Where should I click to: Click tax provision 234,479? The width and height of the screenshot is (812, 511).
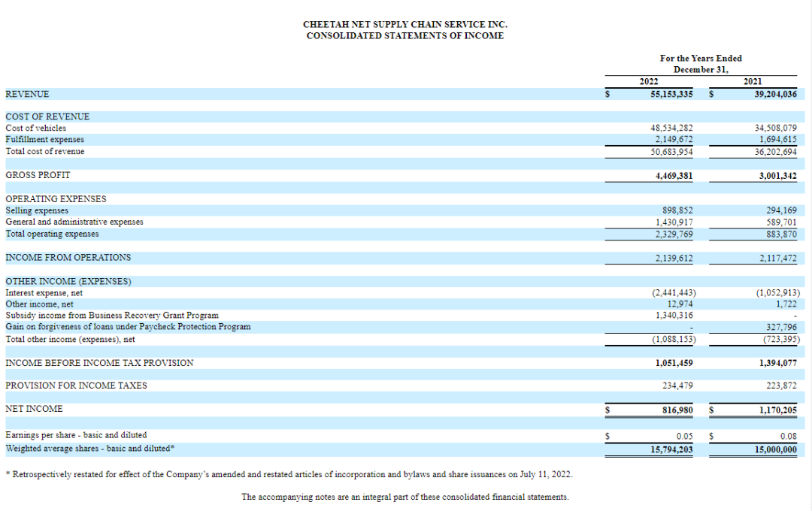677,386
